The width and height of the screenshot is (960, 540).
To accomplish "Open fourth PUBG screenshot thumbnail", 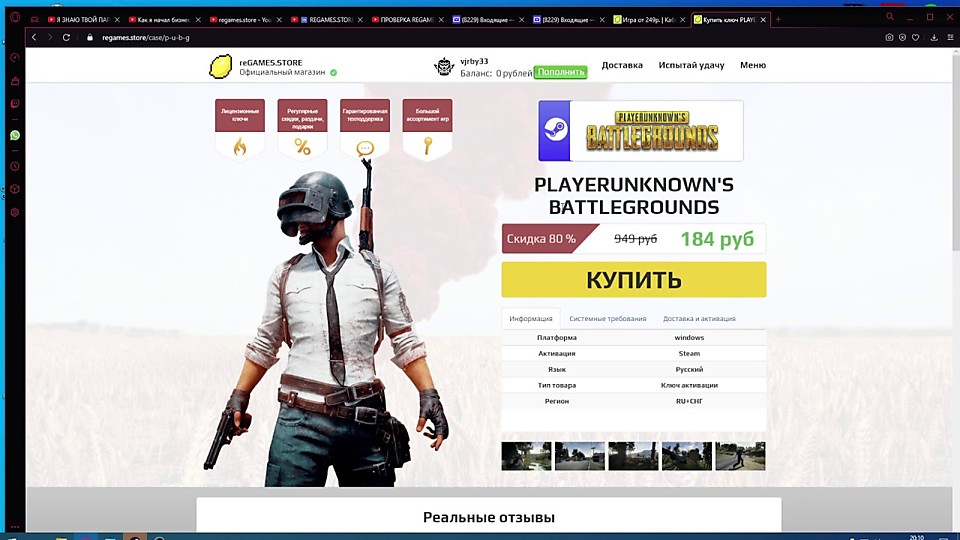I will tap(687, 456).
